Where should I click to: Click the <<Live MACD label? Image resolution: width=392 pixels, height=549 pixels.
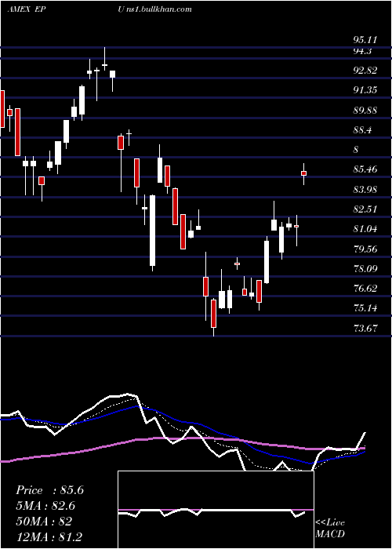(330, 529)
